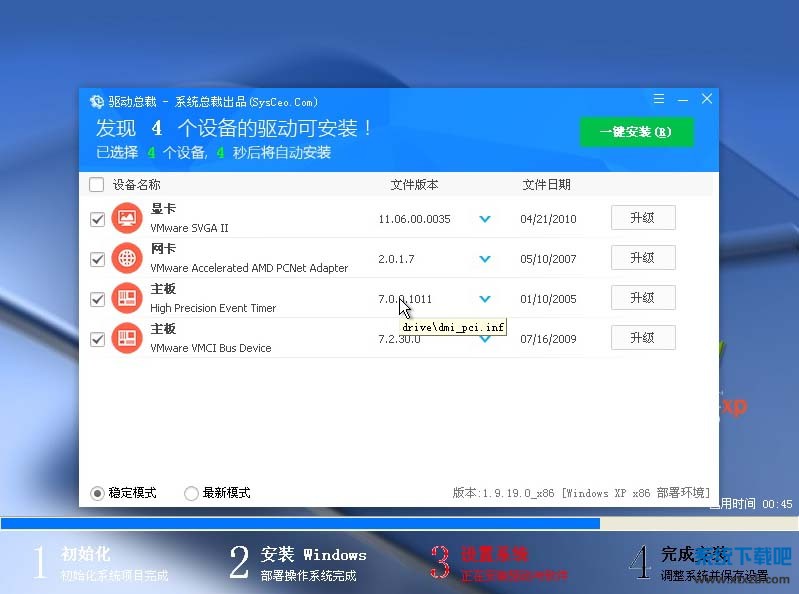Uncheck the VMware SVGA II checkbox
This screenshot has height=594, width=799.
coord(97,219)
